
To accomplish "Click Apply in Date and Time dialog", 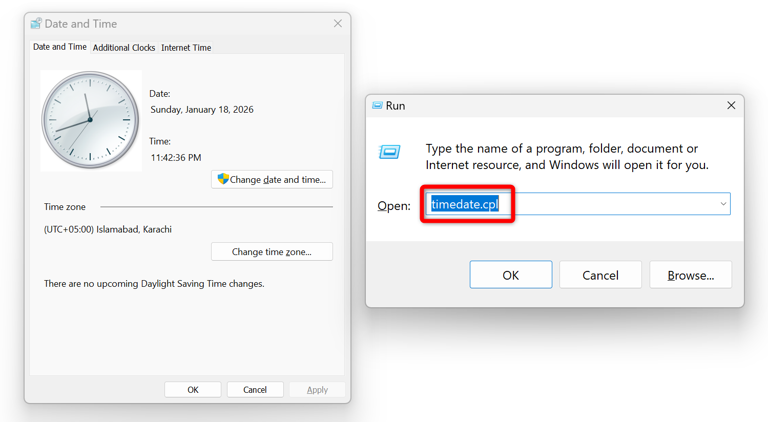I will [317, 390].
